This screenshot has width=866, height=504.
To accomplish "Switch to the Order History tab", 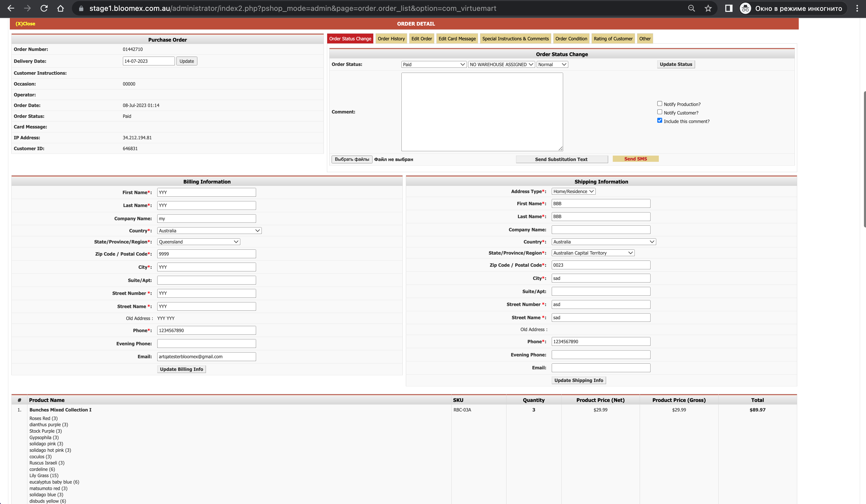I will pyautogui.click(x=391, y=39).
